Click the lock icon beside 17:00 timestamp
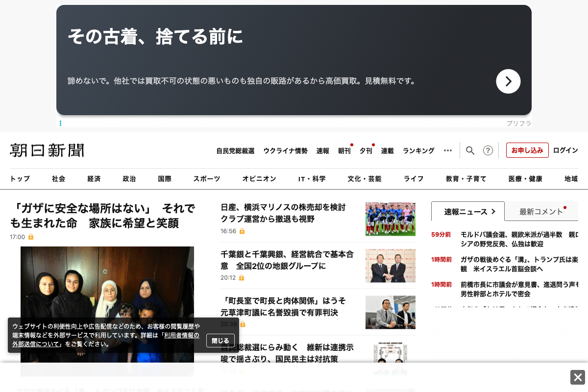Screen dimensions: 588x392 [x=31, y=237]
